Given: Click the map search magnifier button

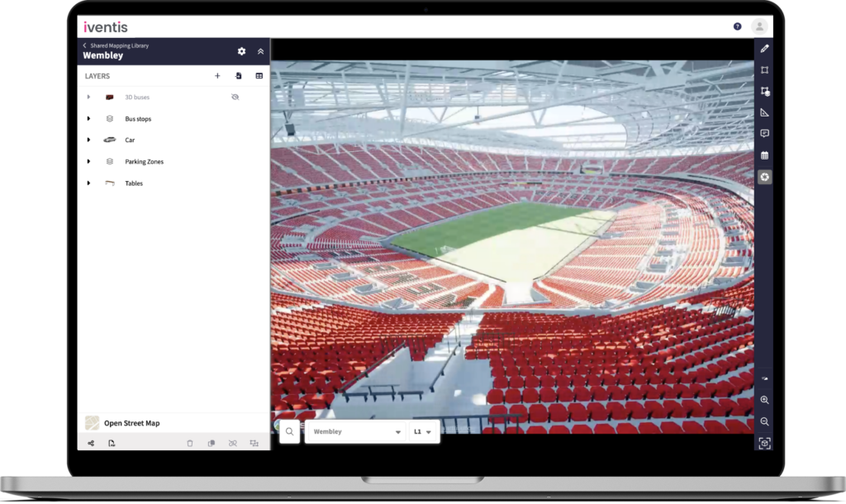Looking at the screenshot, I should click(290, 431).
